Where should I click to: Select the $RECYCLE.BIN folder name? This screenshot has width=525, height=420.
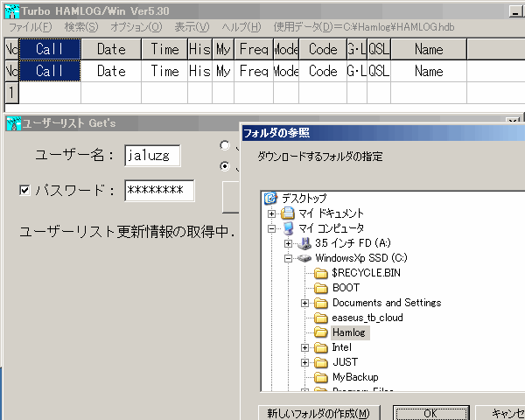[x=366, y=273]
